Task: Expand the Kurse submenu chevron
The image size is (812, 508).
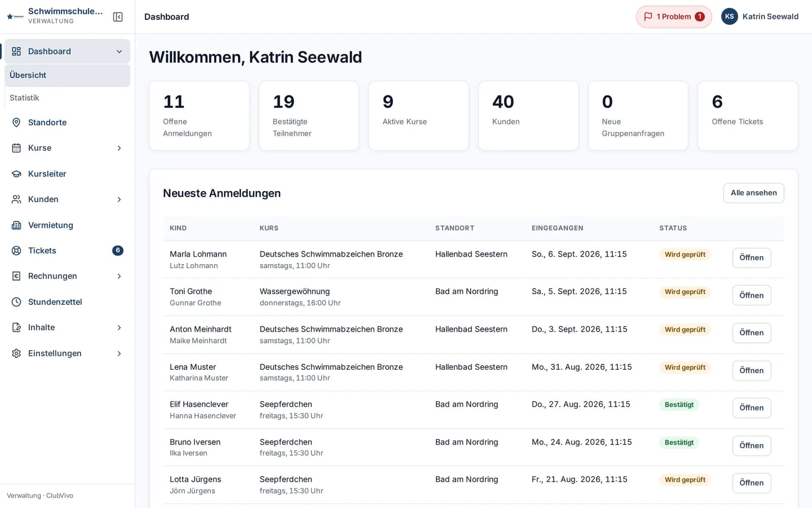Action: click(119, 148)
